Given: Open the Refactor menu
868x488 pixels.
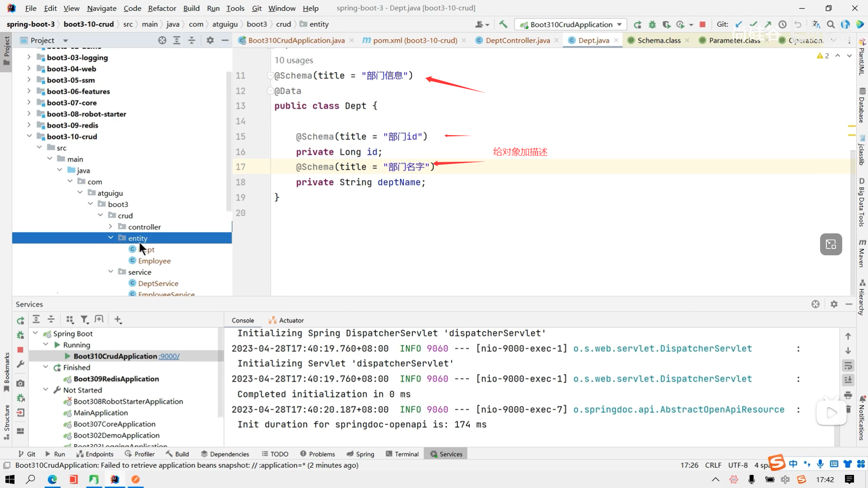Looking at the screenshot, I should point(162,8).
